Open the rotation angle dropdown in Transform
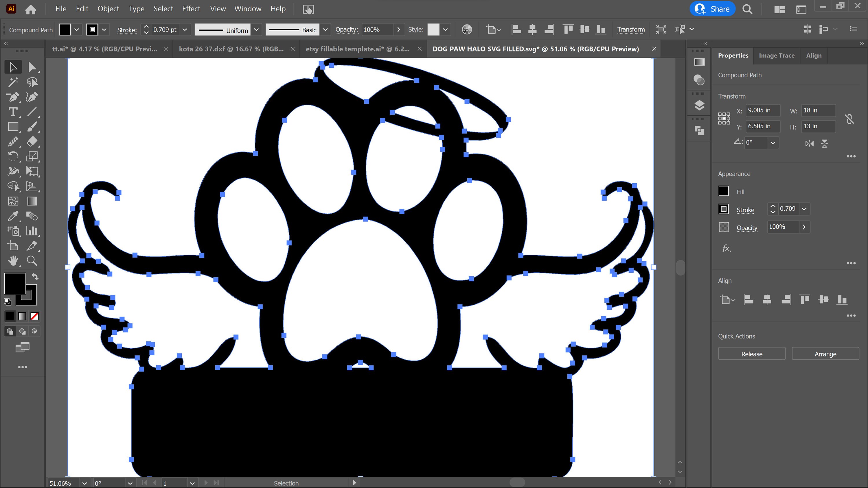 point(773,143)
